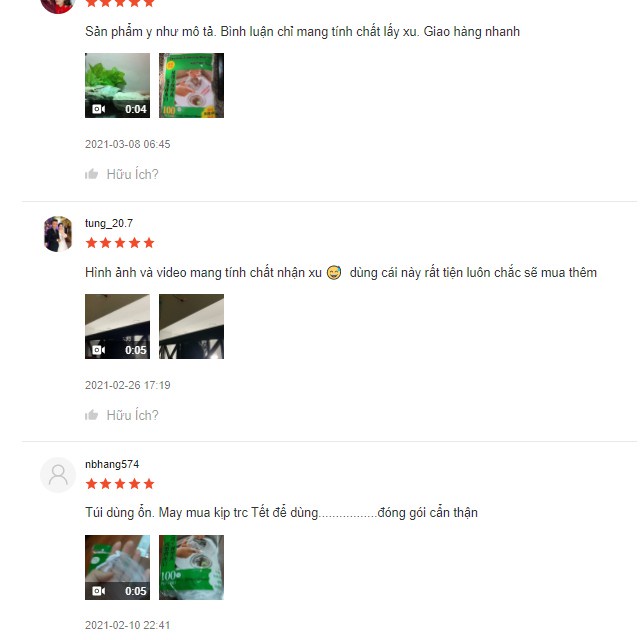The image size is (640, 640).
Task: Click thumbs-up icon under tung_20.7's review
Action: click(91, 415)
